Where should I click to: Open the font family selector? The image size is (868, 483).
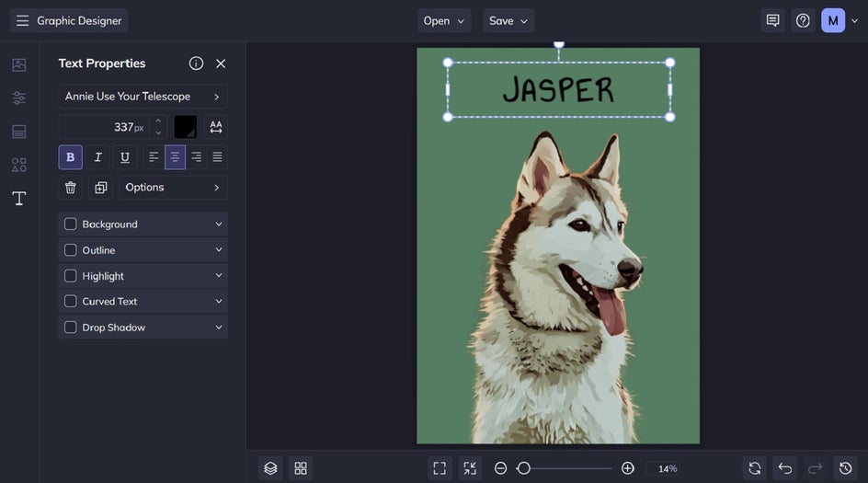pyautogui.click(x=143, y=97)
